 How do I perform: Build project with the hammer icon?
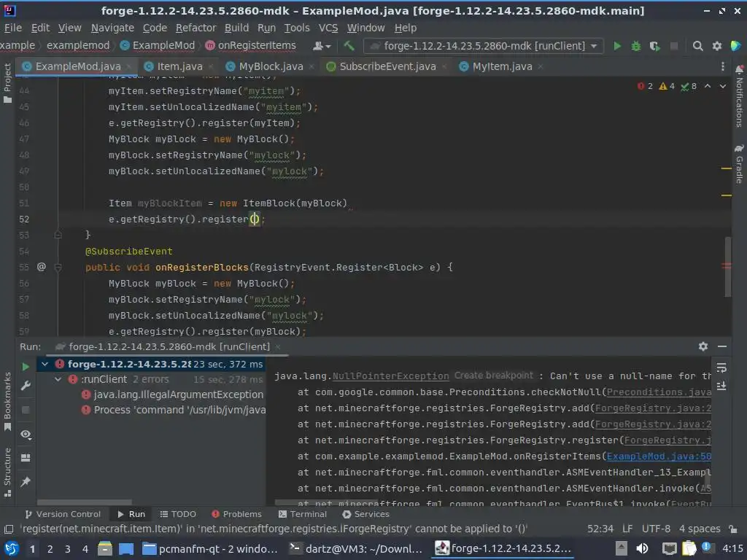click(x=349, y=45)
